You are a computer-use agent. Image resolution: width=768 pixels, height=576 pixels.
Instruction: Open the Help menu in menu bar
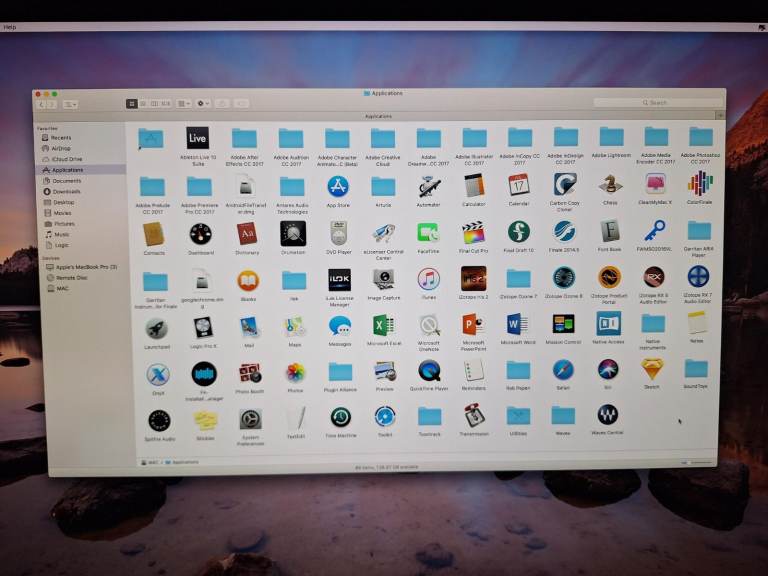click(x=9, y=27)
